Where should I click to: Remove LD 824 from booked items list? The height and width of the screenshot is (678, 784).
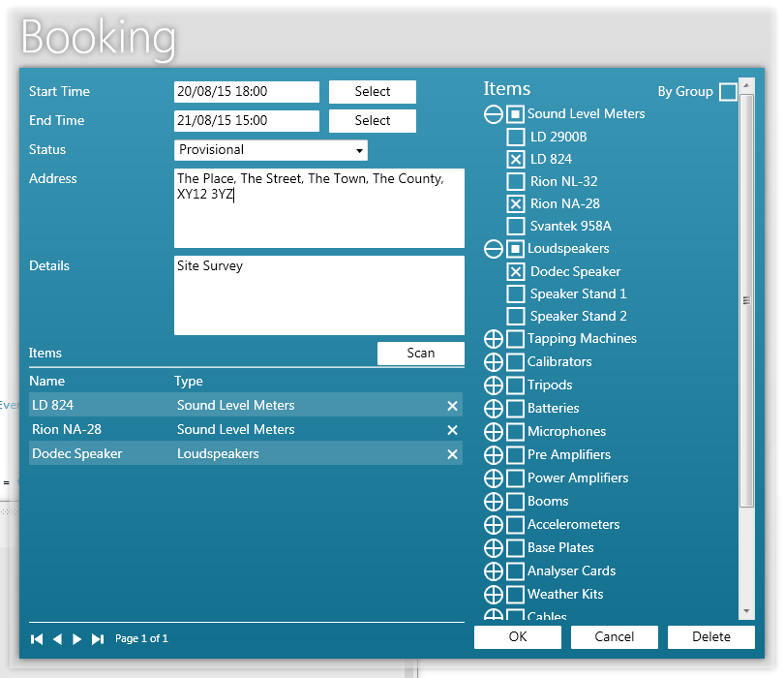[x=452, y=406]
